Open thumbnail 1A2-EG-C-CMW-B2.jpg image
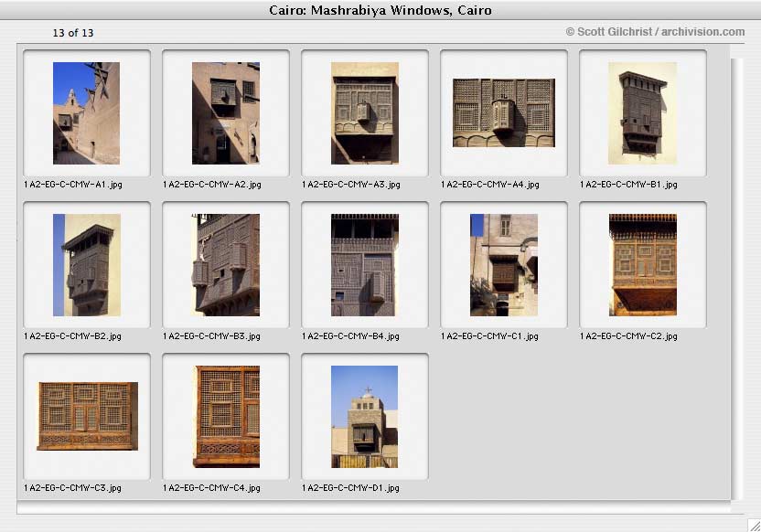This screenshot has width=761, height=532. tap(87, 265)
